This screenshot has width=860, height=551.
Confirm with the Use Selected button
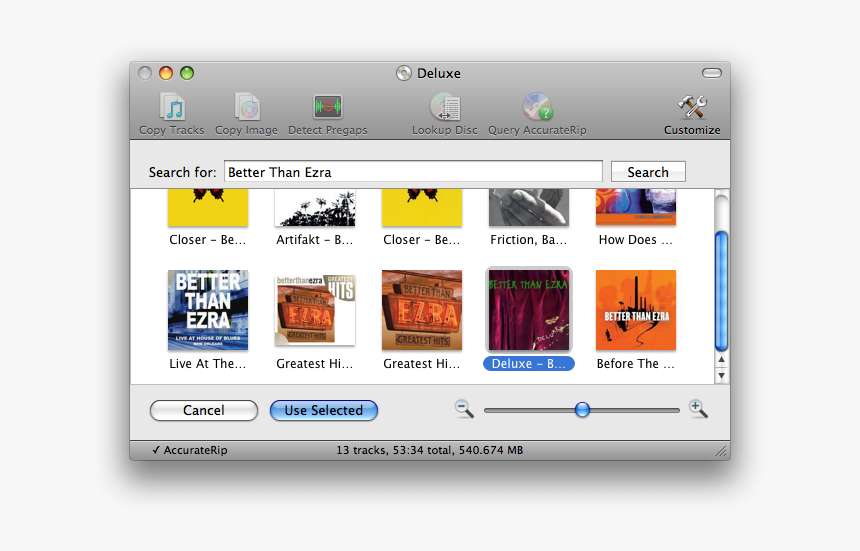(324, 410)
